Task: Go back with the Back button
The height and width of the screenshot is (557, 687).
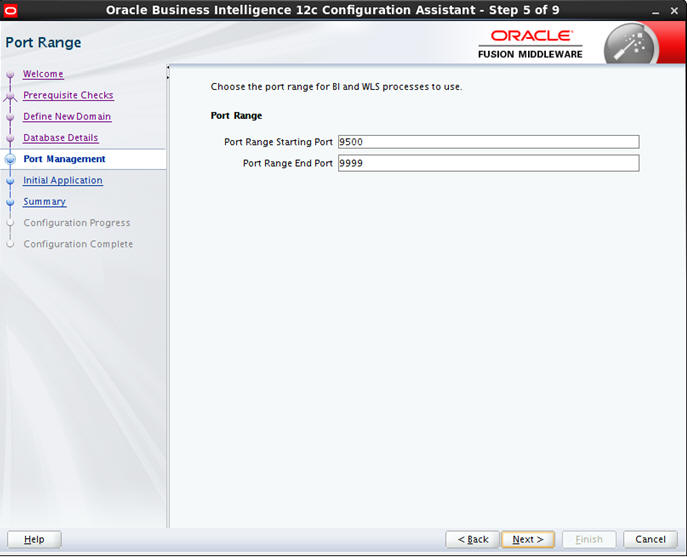Action: (x=472, y=539)
